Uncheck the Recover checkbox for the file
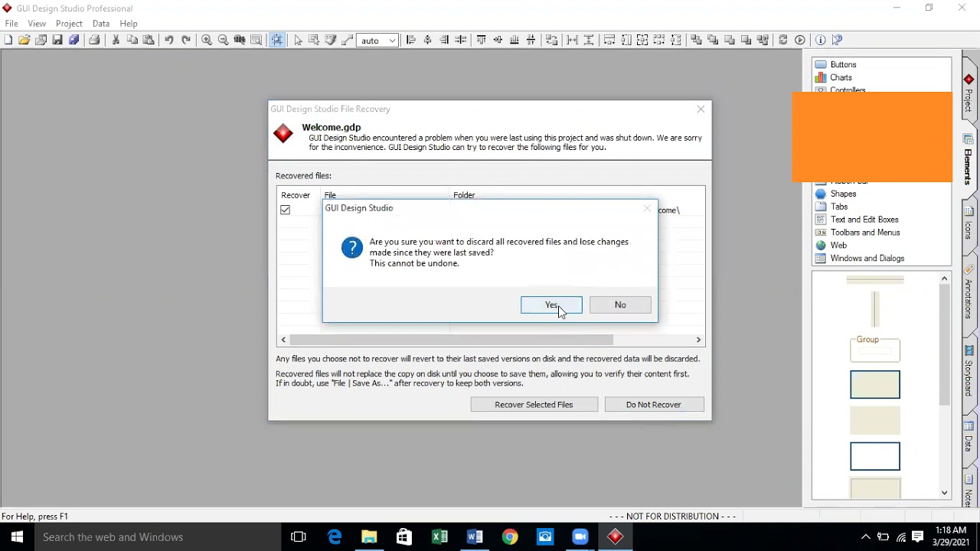 (286, 210)
